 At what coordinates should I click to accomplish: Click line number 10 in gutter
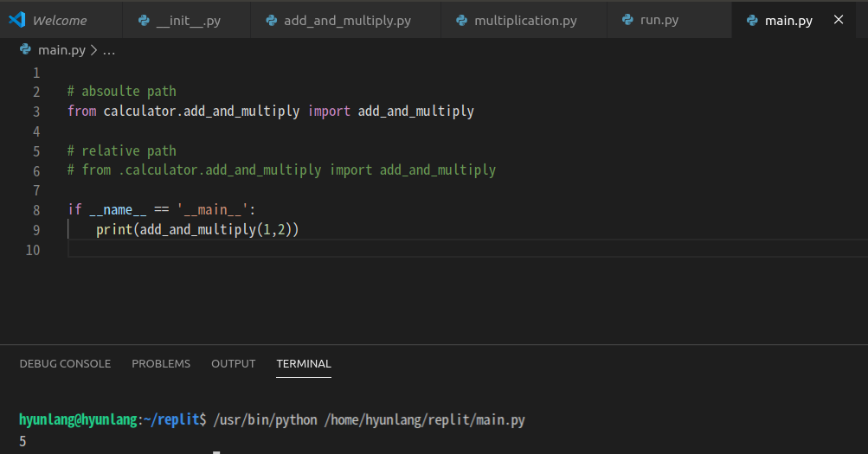(33, 250)
